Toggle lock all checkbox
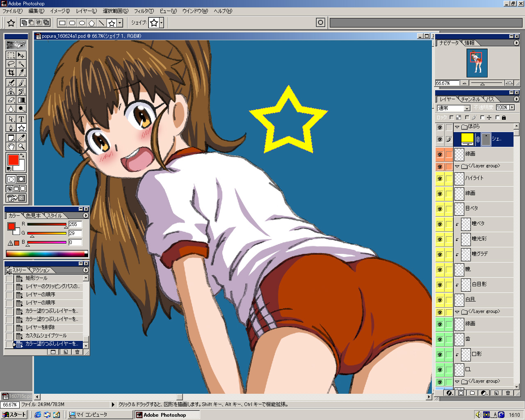Viewport: 525px width, 420px height. pos(498,118)
